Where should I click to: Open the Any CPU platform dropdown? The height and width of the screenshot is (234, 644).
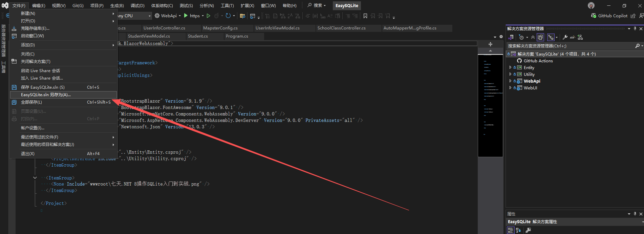click(149, 16)
